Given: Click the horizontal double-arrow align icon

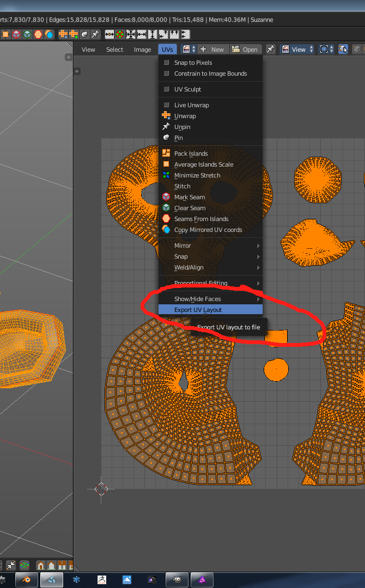Looking at the screenshot, I should [x=142, y=34].
